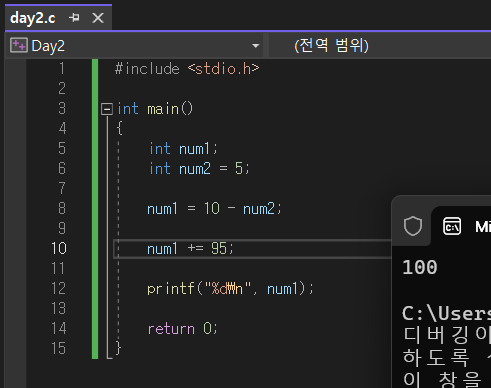Click the C:\Users path in console
This screenshot has width=491, height=388.
(446, 313)
